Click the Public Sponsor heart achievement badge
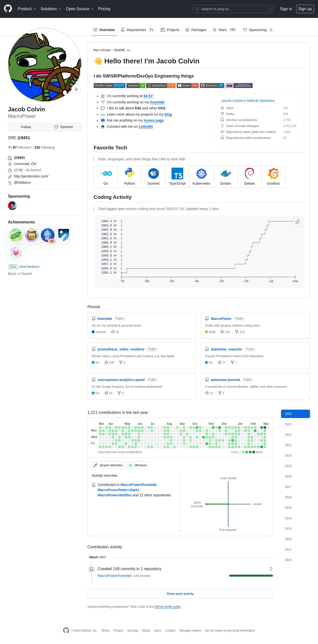This screenshot has width=318, height=644. (16, 253)
